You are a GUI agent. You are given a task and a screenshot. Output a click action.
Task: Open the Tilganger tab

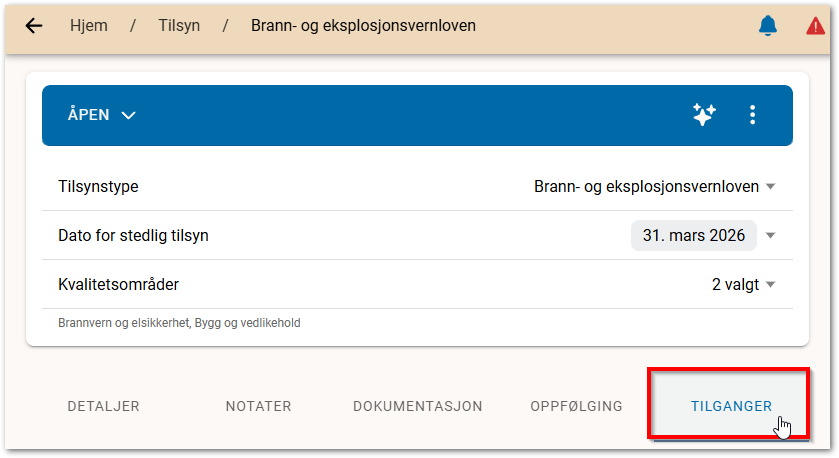731,406
